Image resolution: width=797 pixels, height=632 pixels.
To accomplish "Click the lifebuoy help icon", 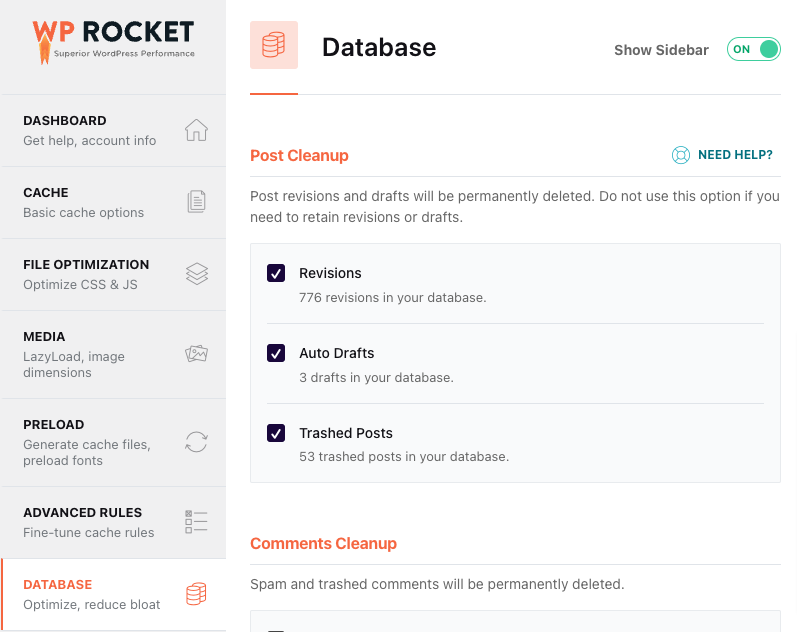I will 681,155.
